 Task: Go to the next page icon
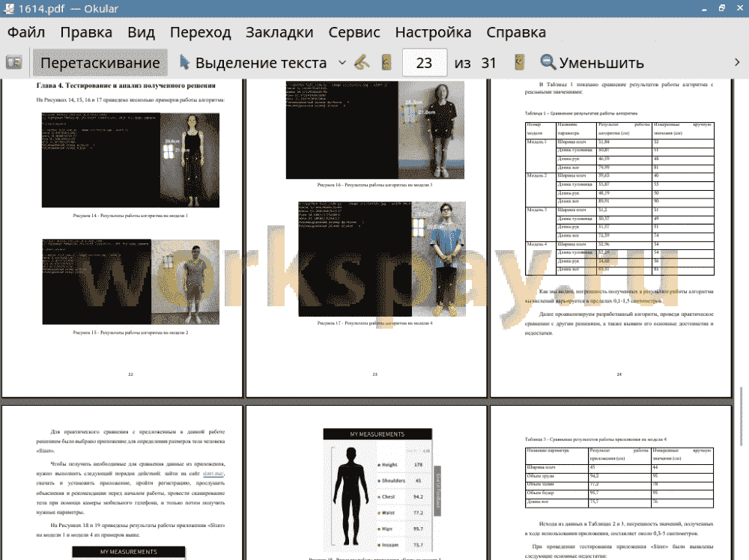point(519,63)
